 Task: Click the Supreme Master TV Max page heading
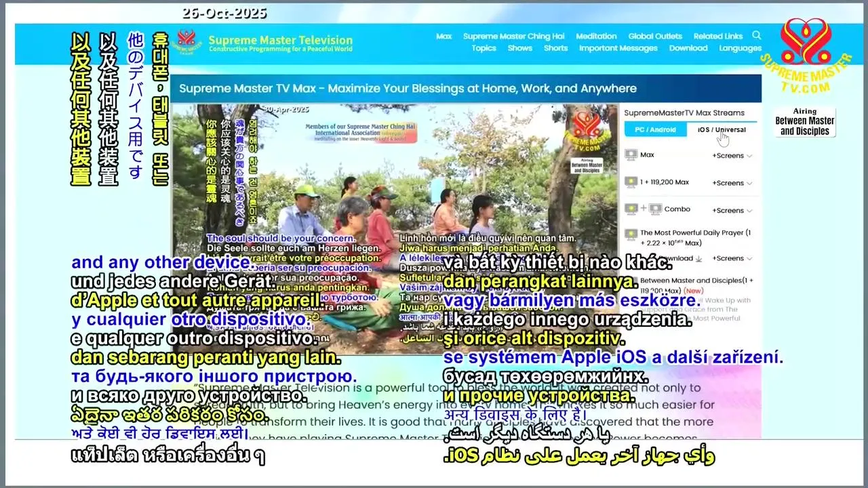408,88
